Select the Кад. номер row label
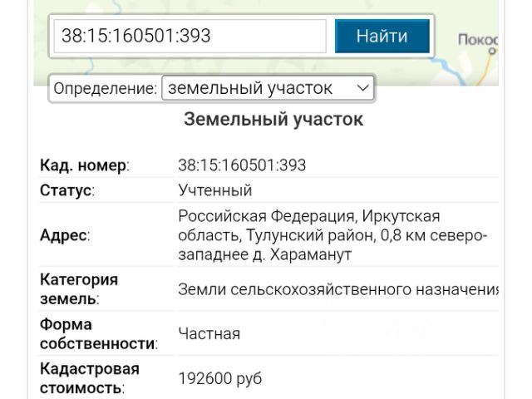 tap(85, 165)
